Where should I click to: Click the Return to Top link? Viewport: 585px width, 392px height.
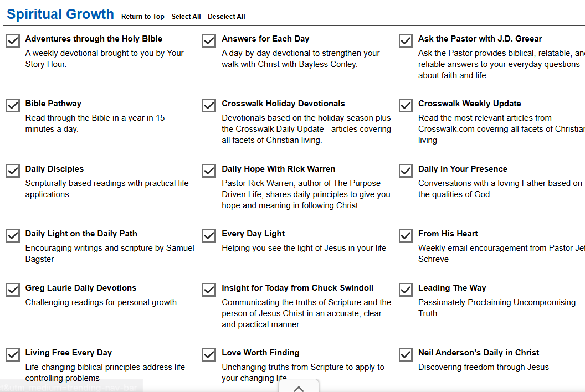pos(143,17)
